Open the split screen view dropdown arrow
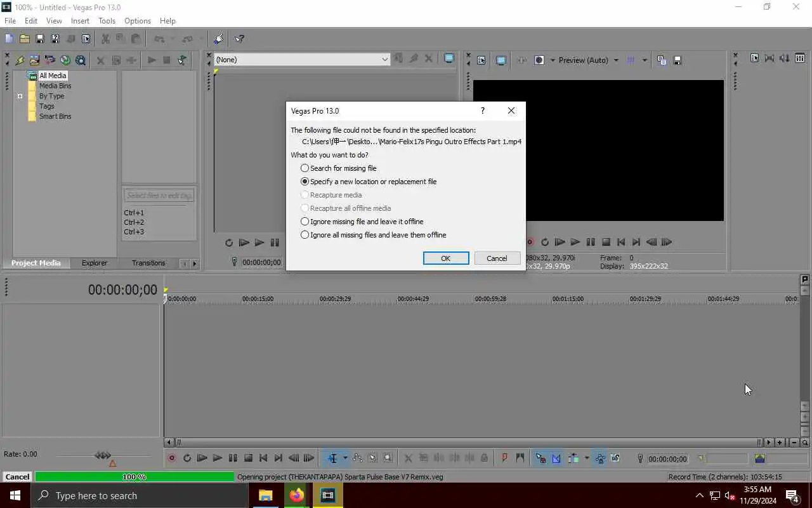 (553, 60)
